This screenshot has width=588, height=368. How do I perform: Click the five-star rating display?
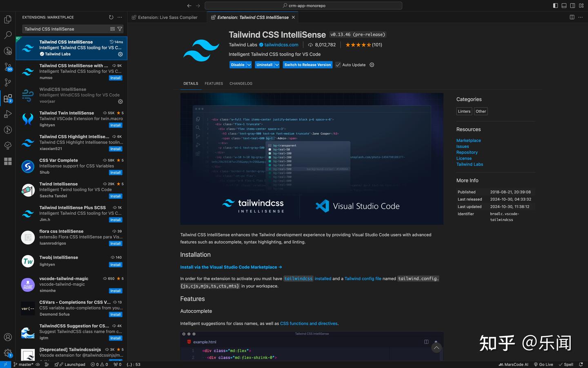pos(359,45)
